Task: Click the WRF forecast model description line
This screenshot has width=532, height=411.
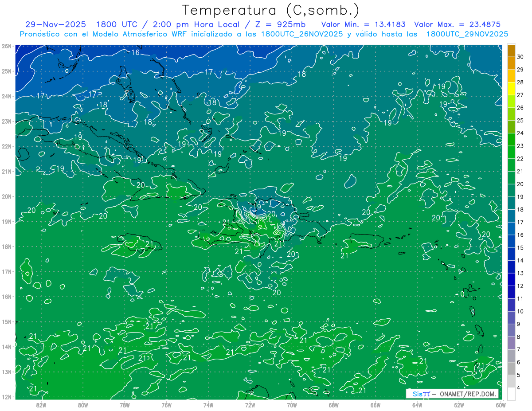Action: pyautogui.click(x=264, y=34)
